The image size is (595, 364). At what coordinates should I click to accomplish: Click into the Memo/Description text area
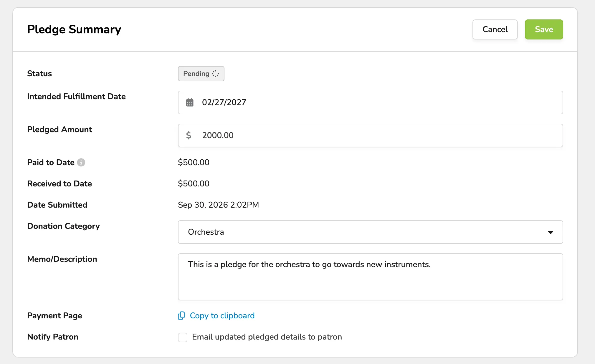(x=370, y=277)
